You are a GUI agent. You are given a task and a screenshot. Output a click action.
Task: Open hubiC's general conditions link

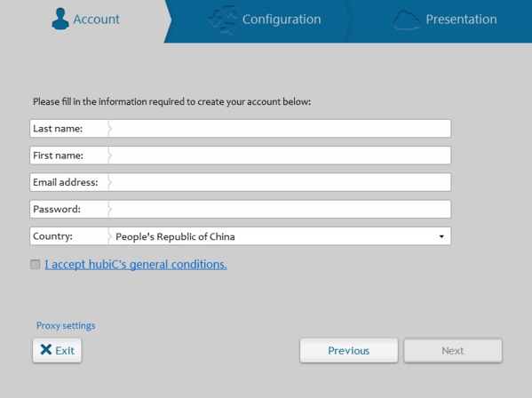pyautogui.click(x=136, y=265)
